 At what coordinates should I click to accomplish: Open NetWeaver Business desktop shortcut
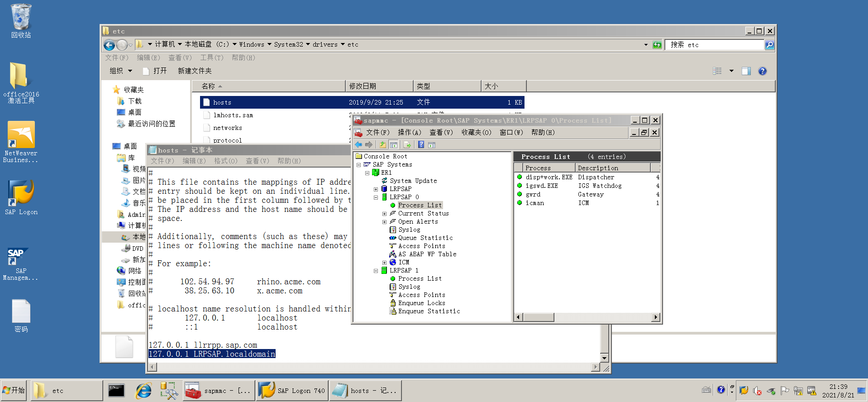point(21,142)
